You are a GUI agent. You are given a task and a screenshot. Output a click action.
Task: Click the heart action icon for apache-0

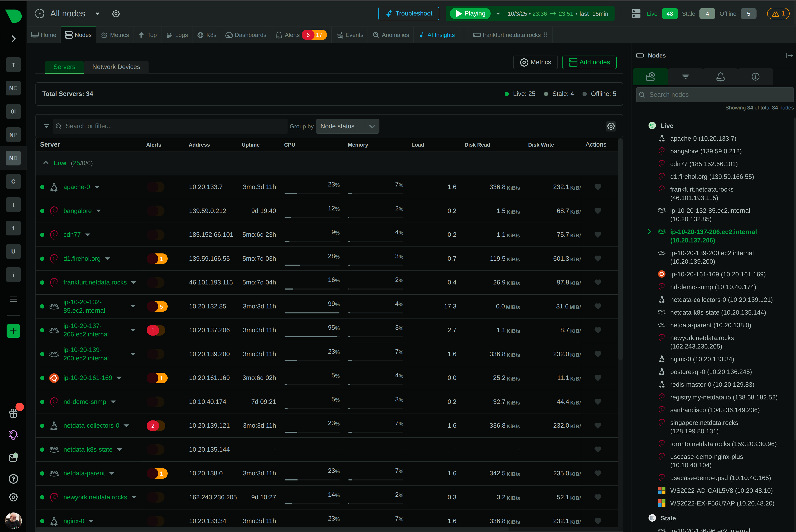click(598, 187)
